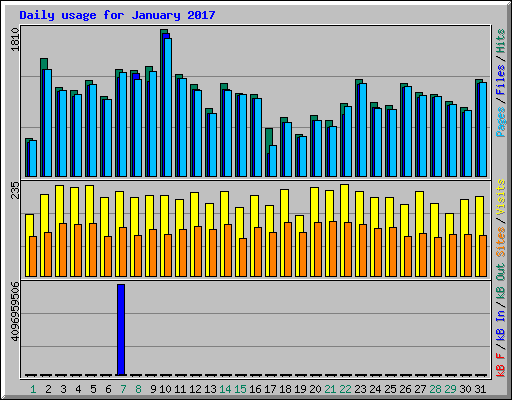
Task: Click the hits bar for day 23
Action: [x=359, y=128]
